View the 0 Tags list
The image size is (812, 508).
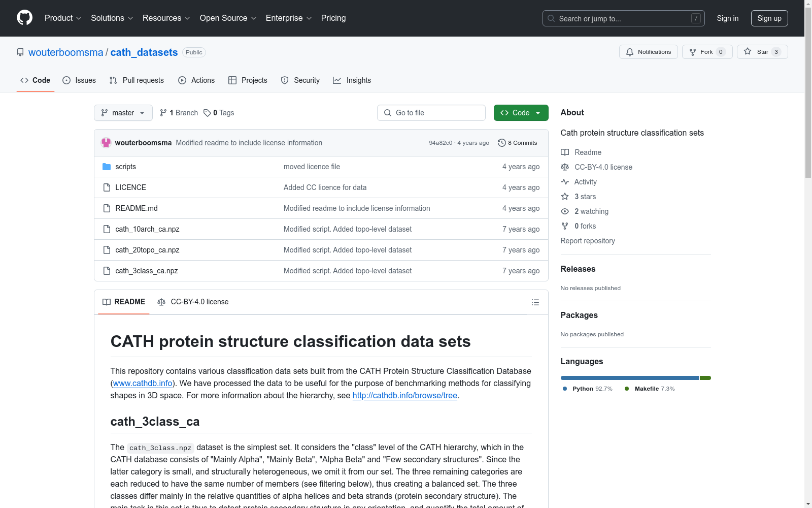[219, 113]
